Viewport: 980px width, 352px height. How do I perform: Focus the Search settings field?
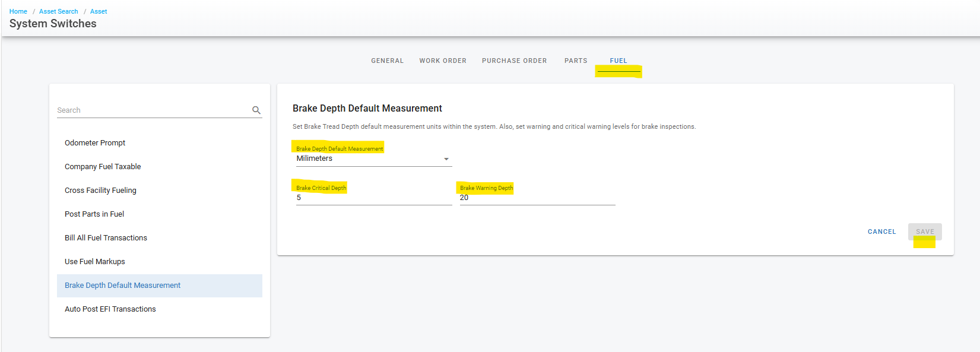click(152, 110)
